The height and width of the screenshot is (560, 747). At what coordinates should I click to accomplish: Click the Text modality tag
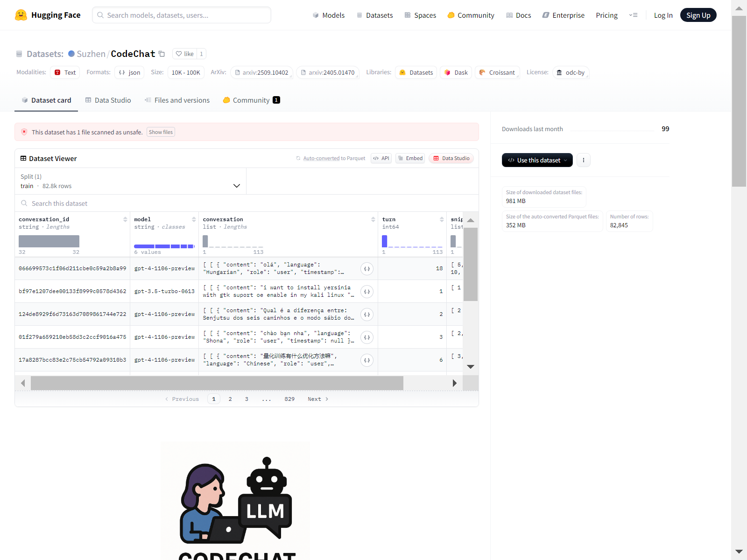[65, 72]
